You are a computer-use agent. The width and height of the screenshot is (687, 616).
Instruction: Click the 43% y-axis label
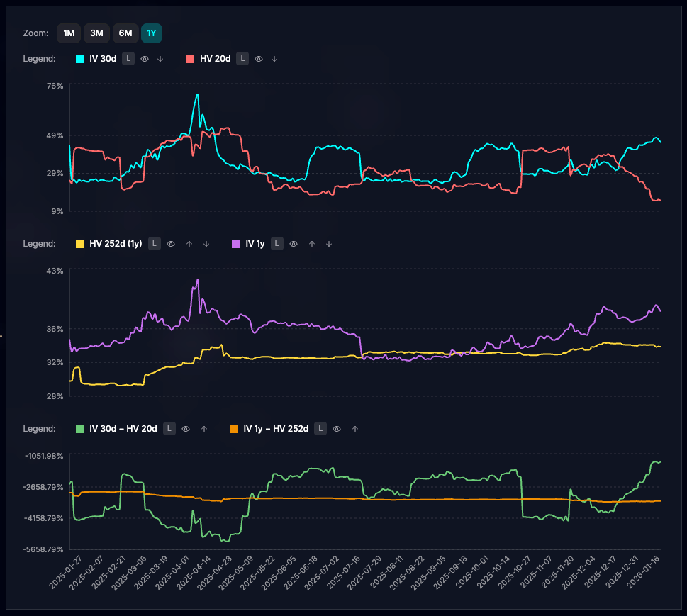tap(55, 271)
